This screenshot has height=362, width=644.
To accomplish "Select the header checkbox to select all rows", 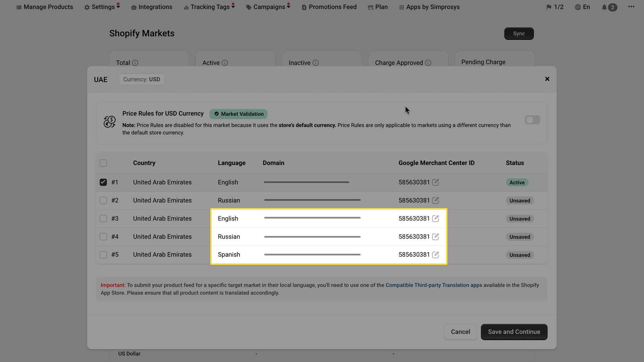I will pos(103,163).
